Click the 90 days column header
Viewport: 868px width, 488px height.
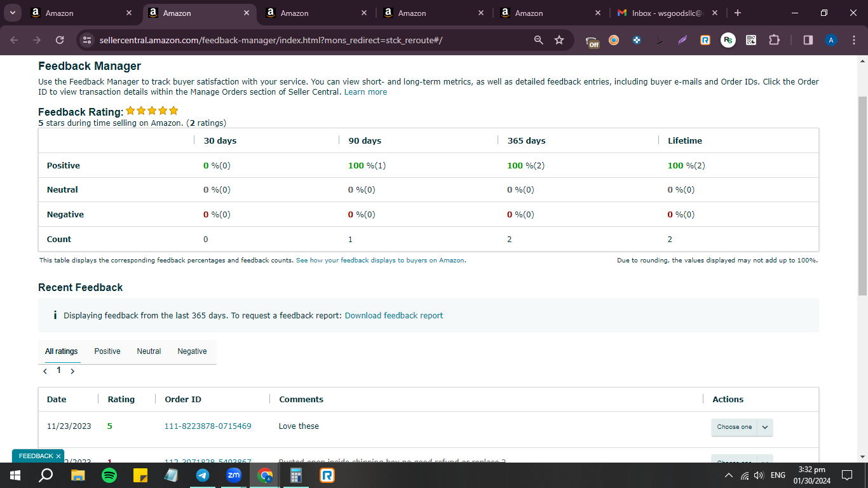click(x=365, y=140)
